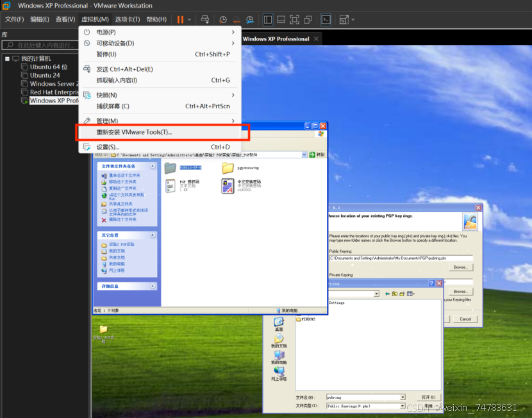
Task: Choose 暂停(U) from the VM menu
Action: [160, 54]
